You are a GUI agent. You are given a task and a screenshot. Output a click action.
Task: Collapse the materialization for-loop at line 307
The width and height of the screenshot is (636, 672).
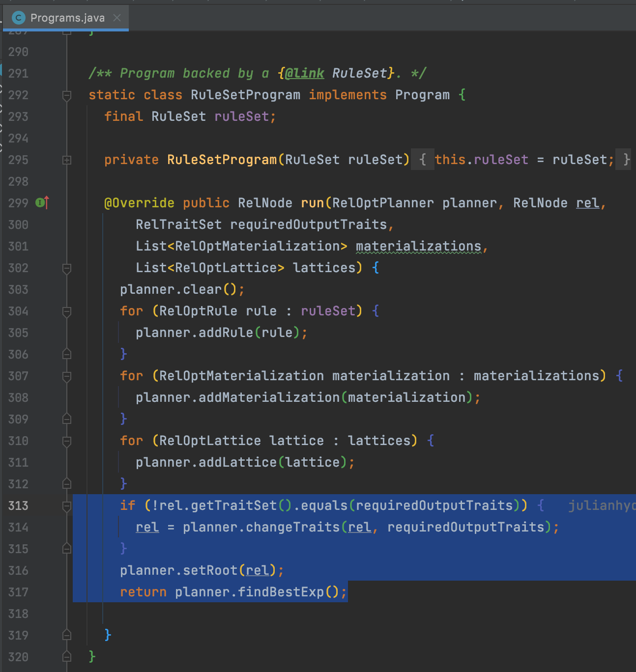pos(67,376)
